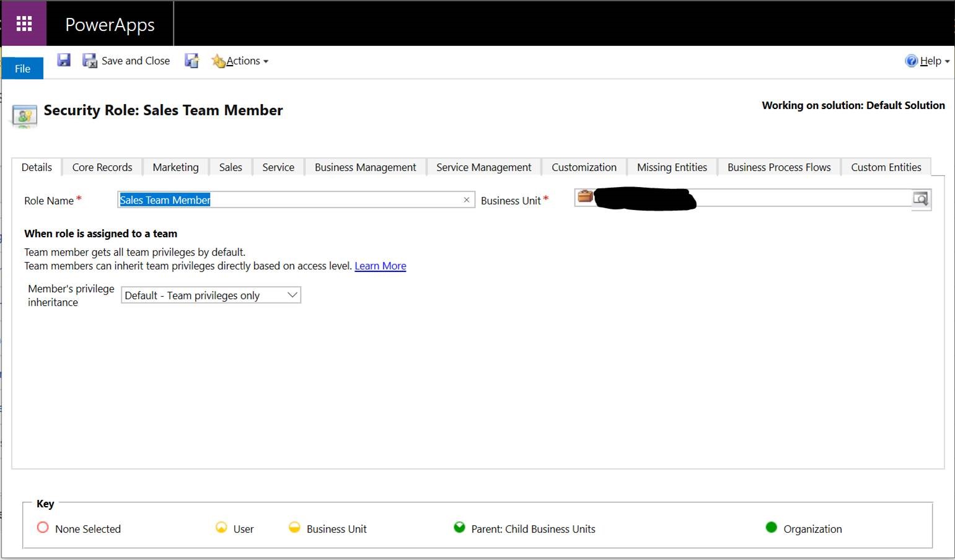Click the briefcase icon in Business Unit
The image size is (955, 560).
(x=585, y=197)
